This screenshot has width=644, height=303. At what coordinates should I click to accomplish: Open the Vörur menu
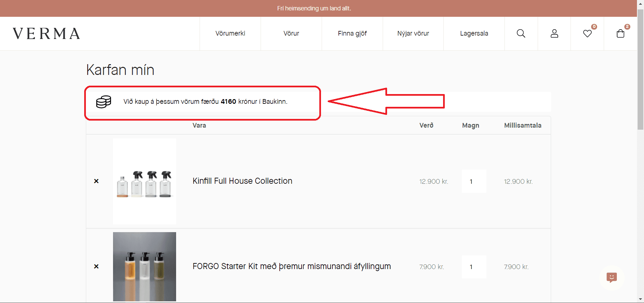(291, 34)
